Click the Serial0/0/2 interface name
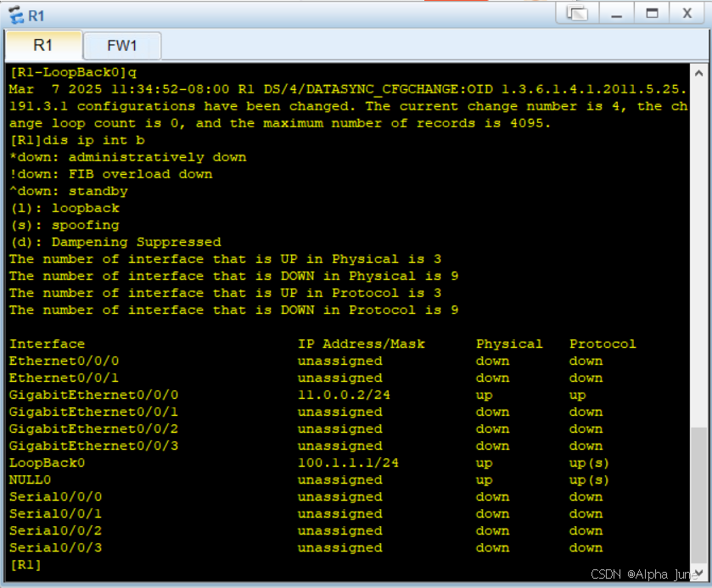Image resolution: width=712 pixels, height=588 pixels. 55,531
